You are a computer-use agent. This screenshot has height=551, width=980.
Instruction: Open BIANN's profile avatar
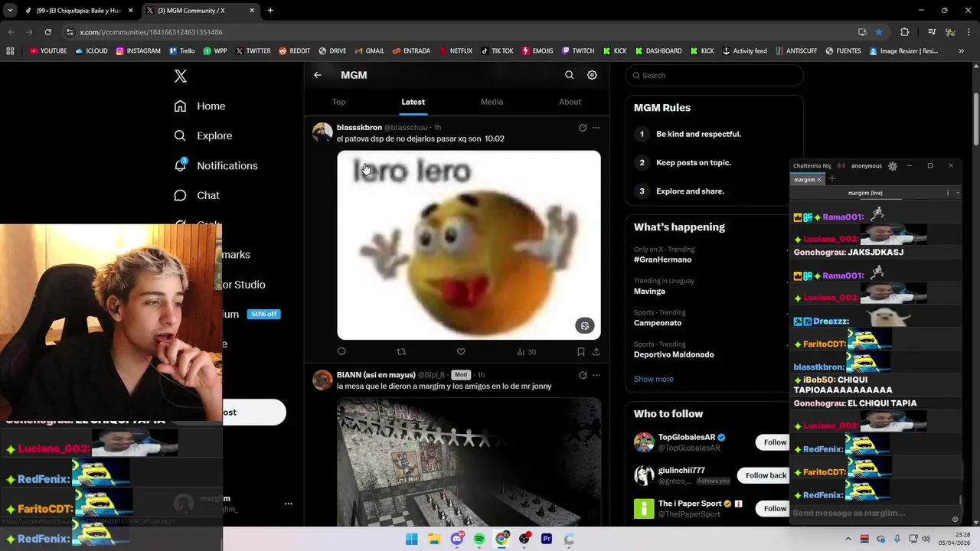pyautogui.click(x=322, y=380)
